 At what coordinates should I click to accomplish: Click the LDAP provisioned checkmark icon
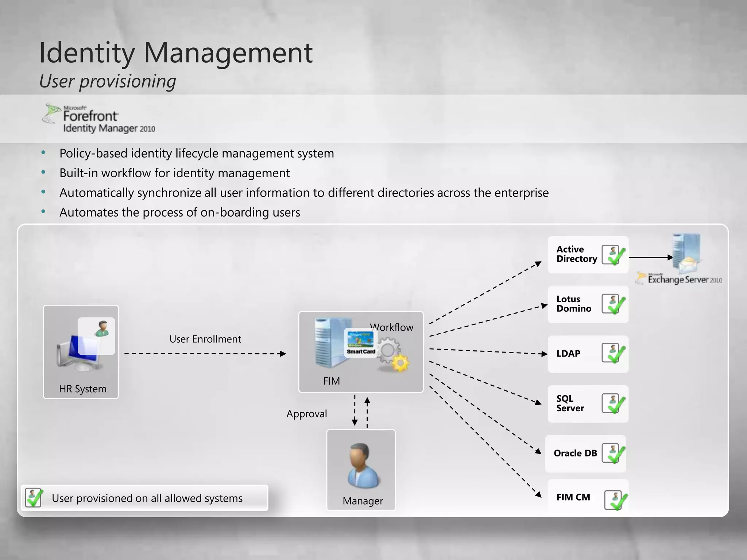(x=614, y=353)
